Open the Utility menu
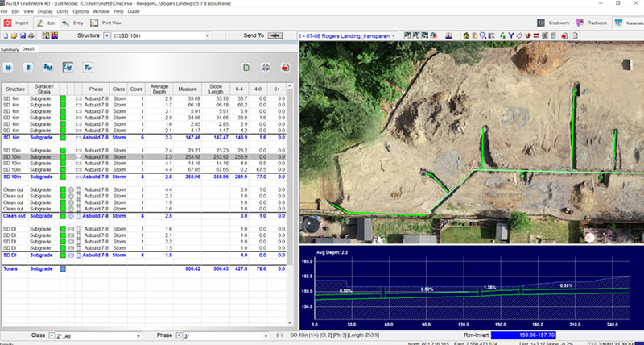 pyautogui.click(x=63, y=11)
